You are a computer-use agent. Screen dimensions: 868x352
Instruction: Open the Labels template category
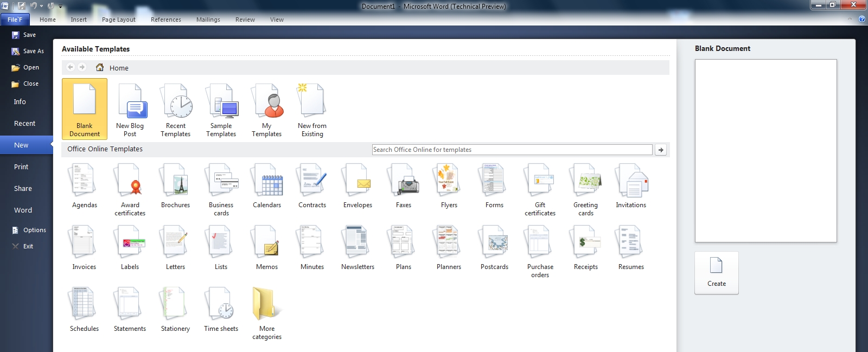130,248
